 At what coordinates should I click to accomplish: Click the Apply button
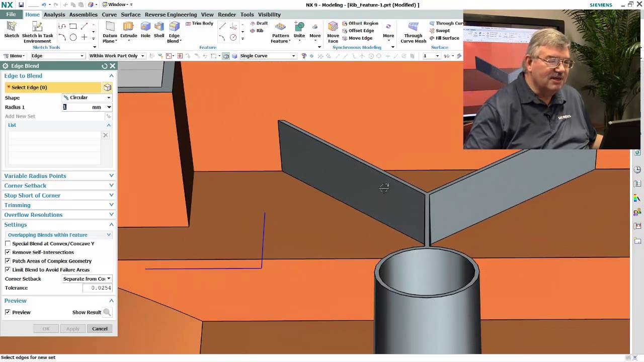[73, 329]
